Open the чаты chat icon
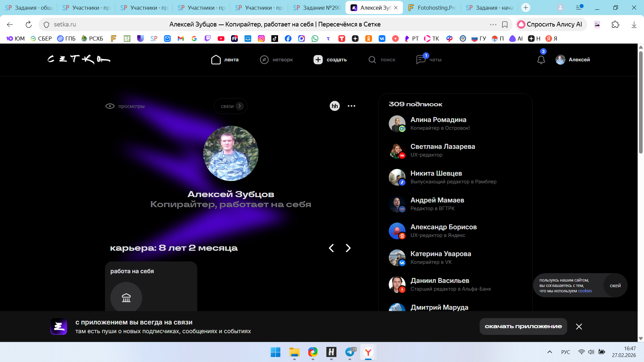644x362 pixels. click(x=421, y=60)
